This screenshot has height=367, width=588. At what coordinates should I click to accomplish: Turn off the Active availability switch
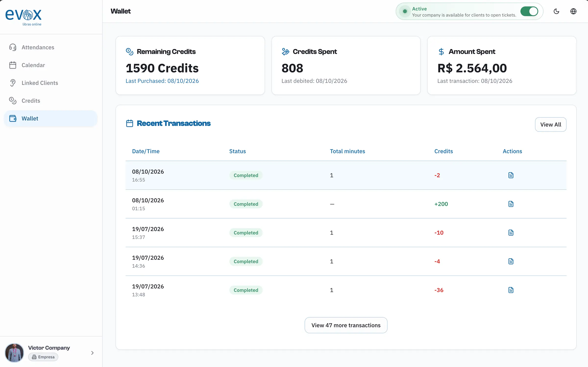[529, 11]
